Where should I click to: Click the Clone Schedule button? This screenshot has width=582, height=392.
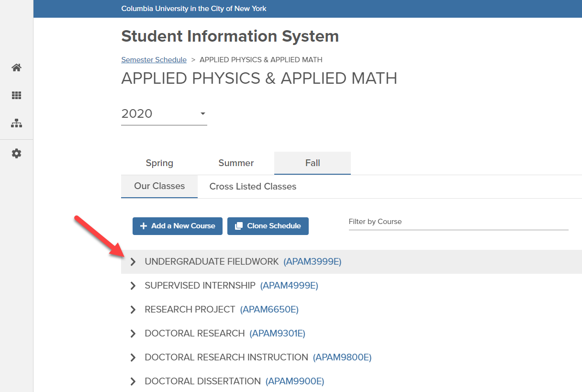268,226
